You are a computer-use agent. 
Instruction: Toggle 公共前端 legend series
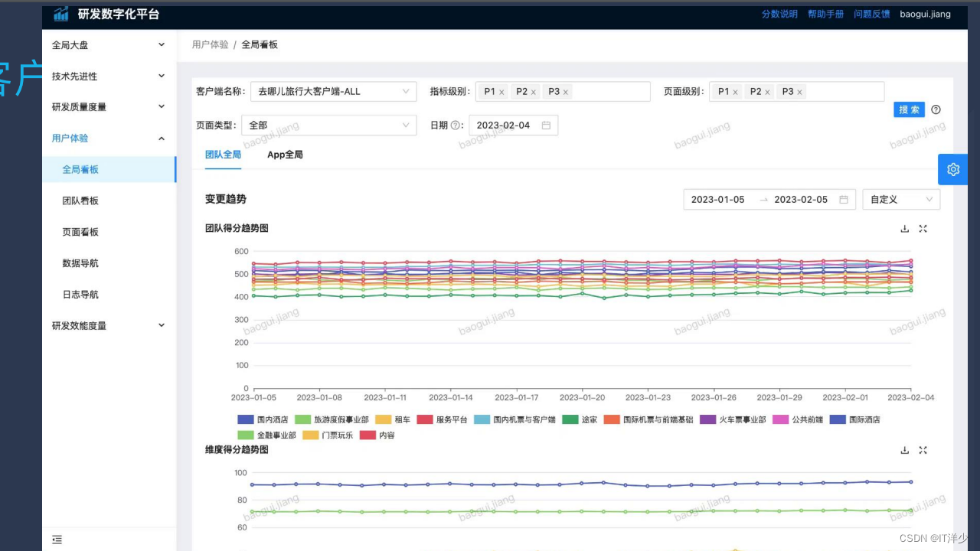tap(798, 420)
